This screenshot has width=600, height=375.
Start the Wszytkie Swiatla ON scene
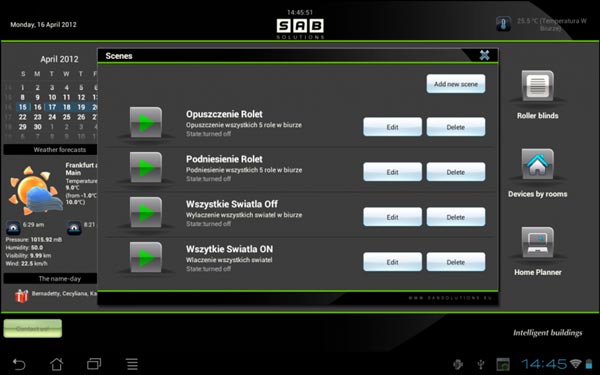click(x=146, y=257)
